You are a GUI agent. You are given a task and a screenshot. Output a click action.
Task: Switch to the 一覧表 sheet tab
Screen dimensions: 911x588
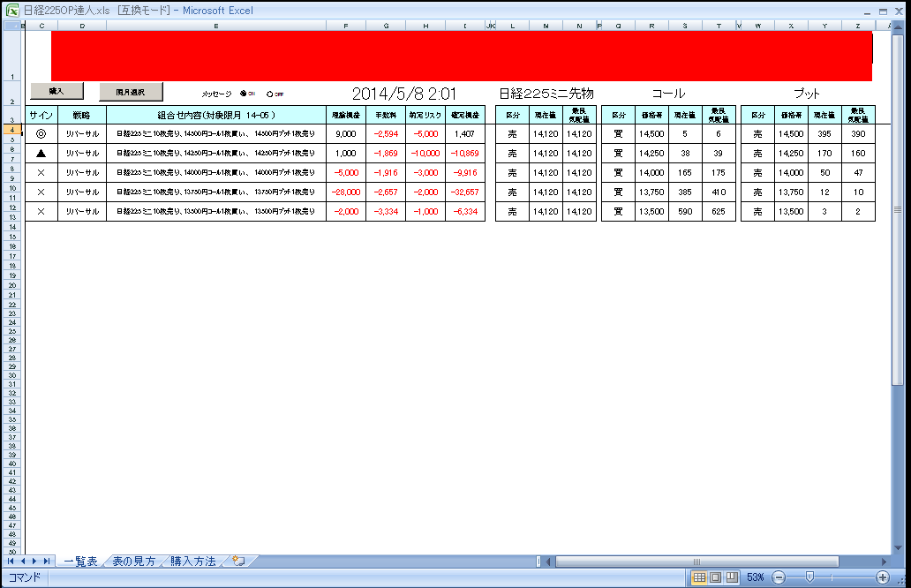80,562
